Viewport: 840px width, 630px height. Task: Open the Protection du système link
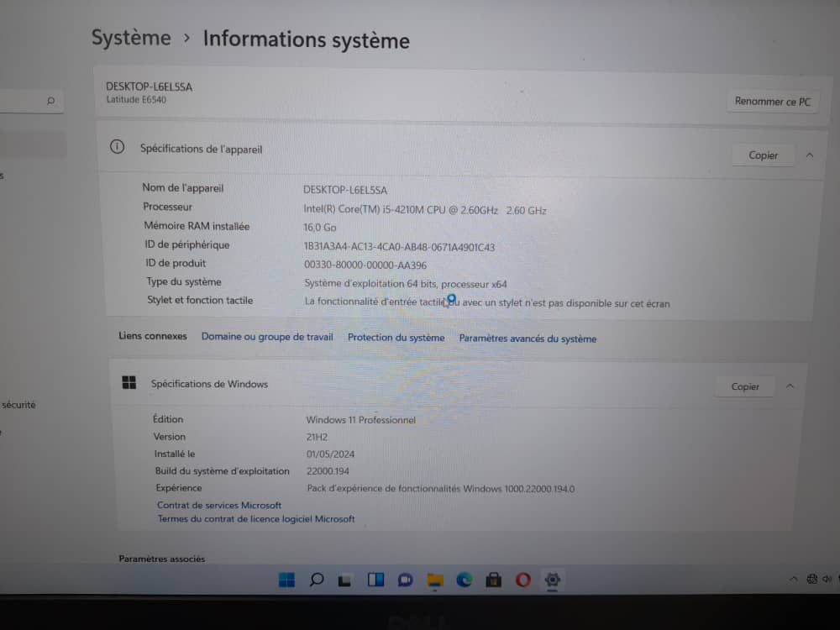point(396,338)
